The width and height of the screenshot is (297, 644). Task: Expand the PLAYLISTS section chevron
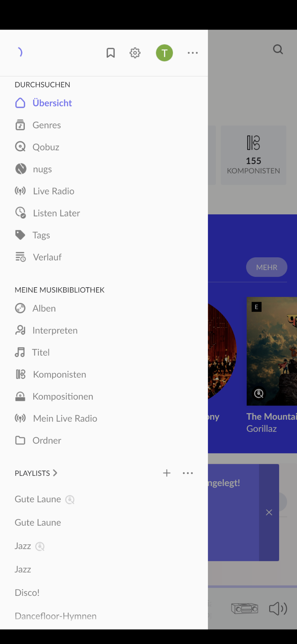(x=55, y=473)
